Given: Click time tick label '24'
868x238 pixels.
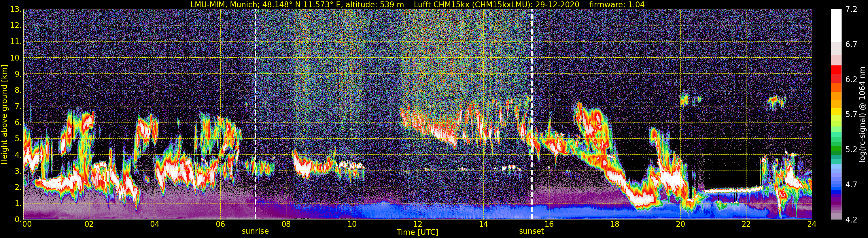Looking at the screenshot, I should point(812,224).
